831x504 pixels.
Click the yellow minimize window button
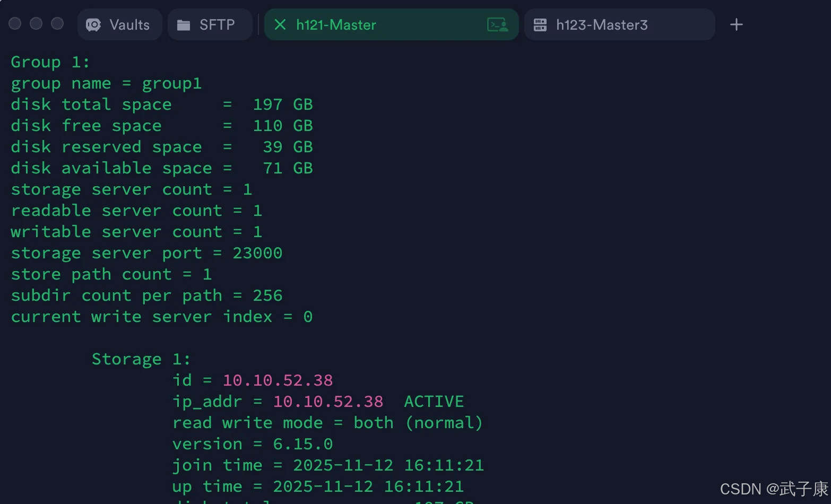point(36,23)
